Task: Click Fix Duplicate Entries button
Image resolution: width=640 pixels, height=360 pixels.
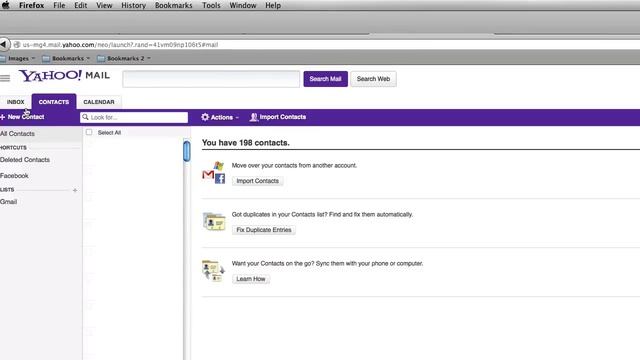Action: point(264,230)
